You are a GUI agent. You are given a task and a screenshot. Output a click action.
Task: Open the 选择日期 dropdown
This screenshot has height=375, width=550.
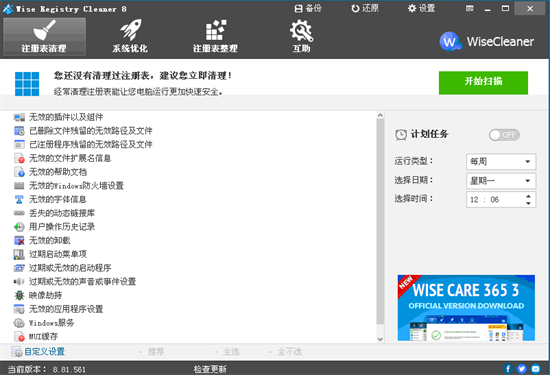pos(501,181)
